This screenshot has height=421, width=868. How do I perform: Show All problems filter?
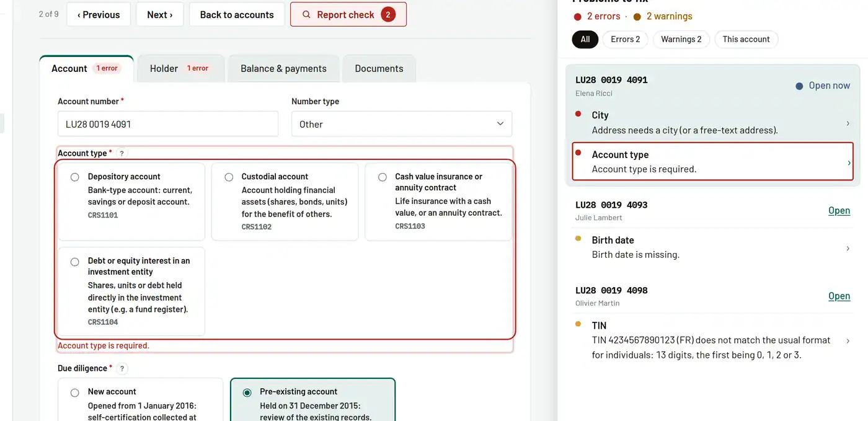click(585, 39)
